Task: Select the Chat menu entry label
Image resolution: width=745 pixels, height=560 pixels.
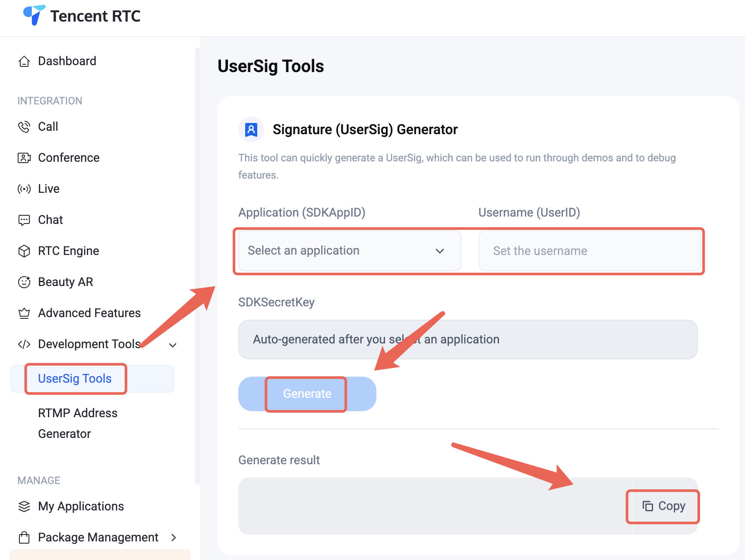Action: 51,220
